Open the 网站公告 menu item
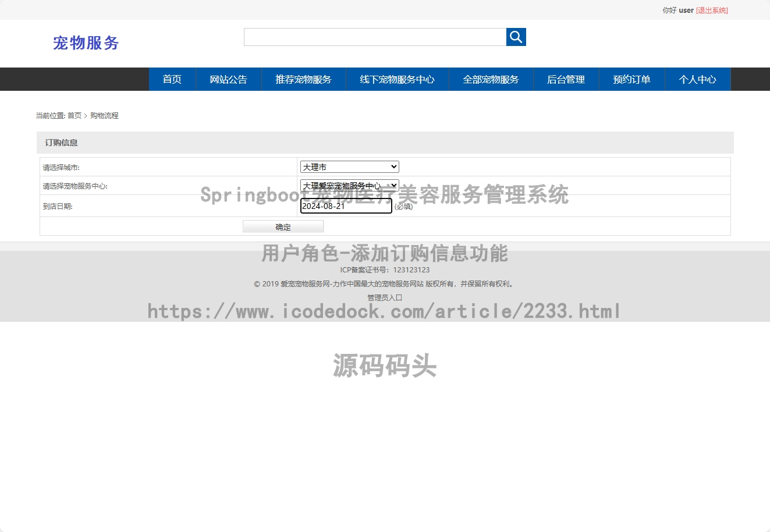 229,79
